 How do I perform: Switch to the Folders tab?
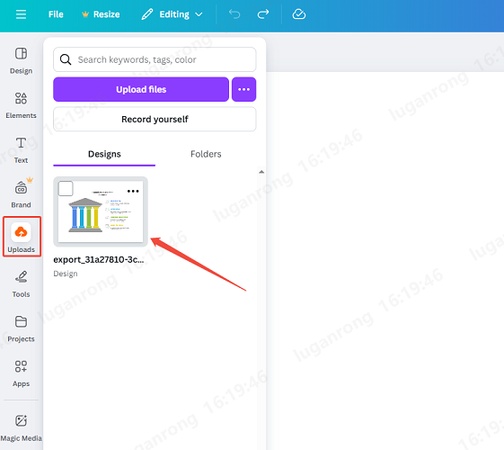206,154
